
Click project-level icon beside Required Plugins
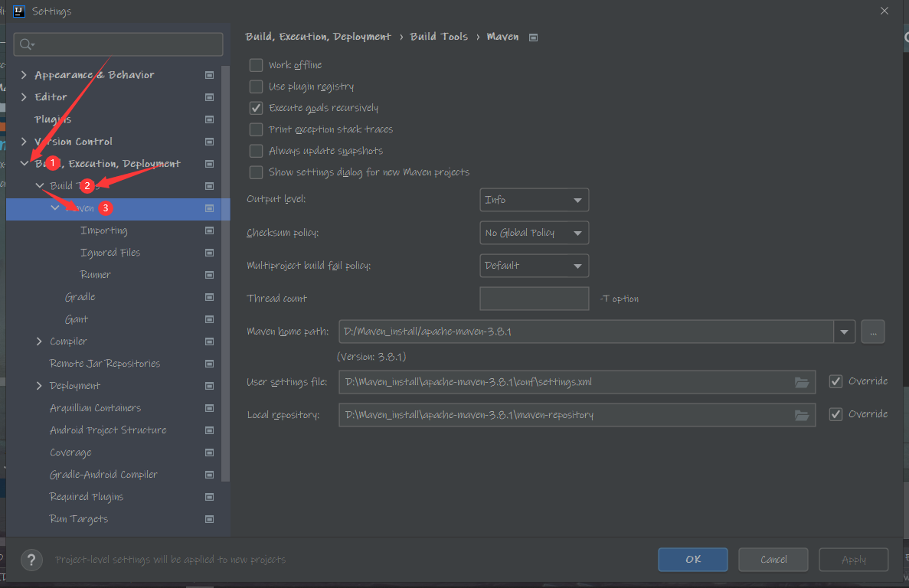tap(209, 497)
